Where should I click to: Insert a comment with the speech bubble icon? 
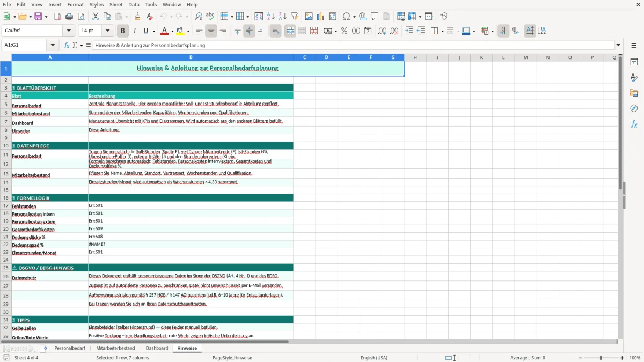[x=375, y=17]
